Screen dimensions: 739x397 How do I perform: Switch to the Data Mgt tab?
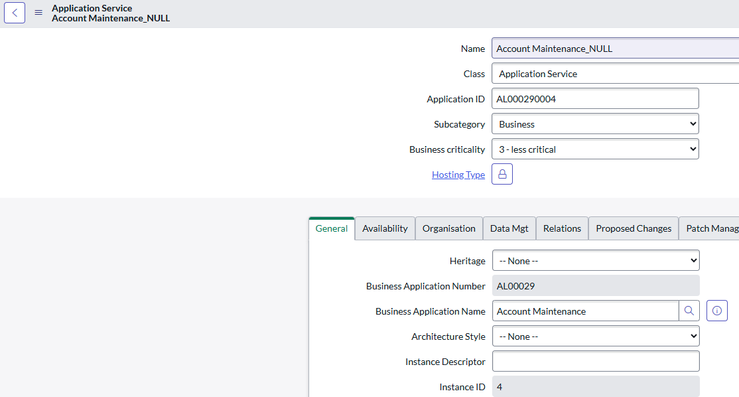(509, 228)
